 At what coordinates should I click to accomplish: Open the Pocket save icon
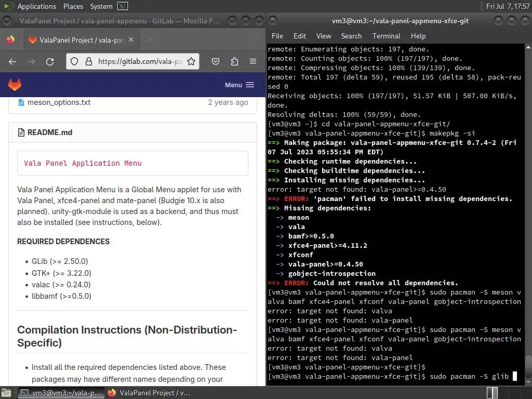(x=216, y=61)
